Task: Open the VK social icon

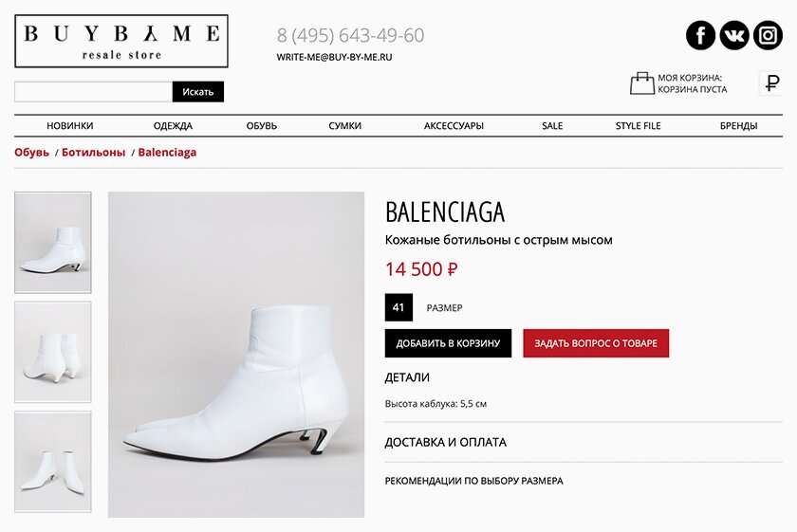Action: 734,35
